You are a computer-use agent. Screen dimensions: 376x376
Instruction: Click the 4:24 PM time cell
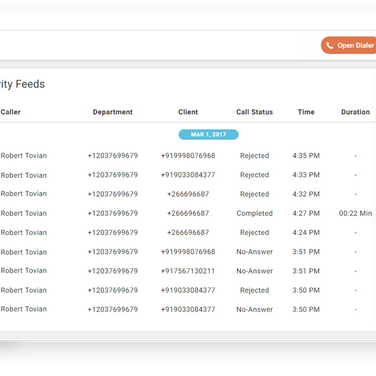click(306, 233)
